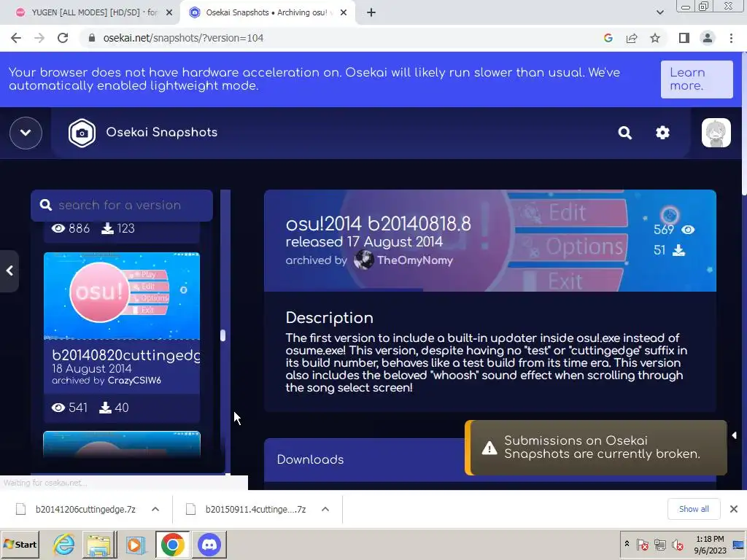This screenshot has width=747, height=560.
Task: Open the Osekai search magnifier icon
Action: 624,133
